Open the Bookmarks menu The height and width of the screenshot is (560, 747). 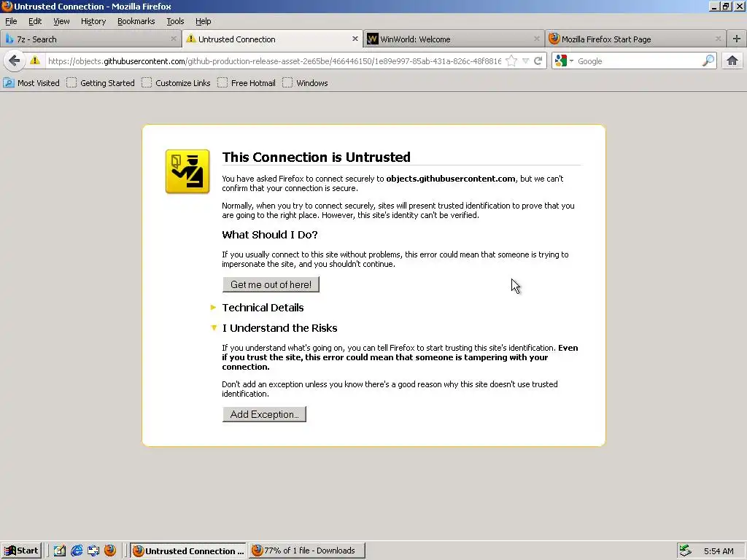[136, 21]
